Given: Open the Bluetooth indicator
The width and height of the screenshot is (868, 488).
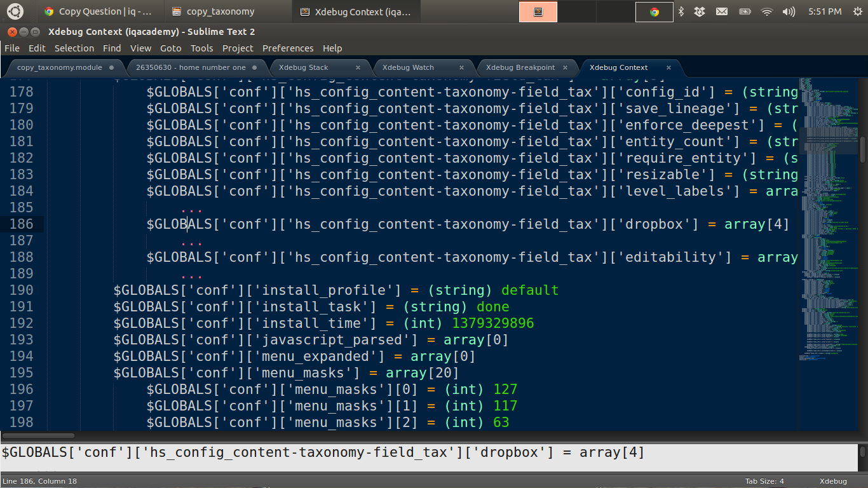Looking at the screenshot, I should [681, 11].
